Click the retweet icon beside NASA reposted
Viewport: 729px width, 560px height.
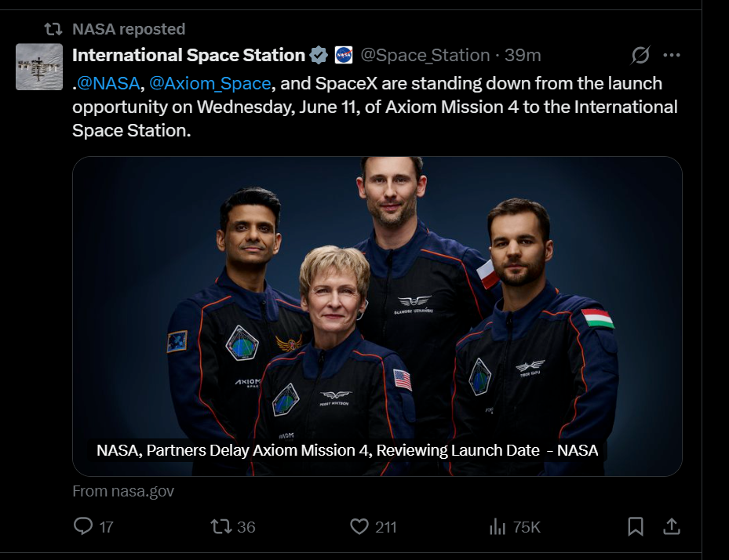[x=50, y=28]
